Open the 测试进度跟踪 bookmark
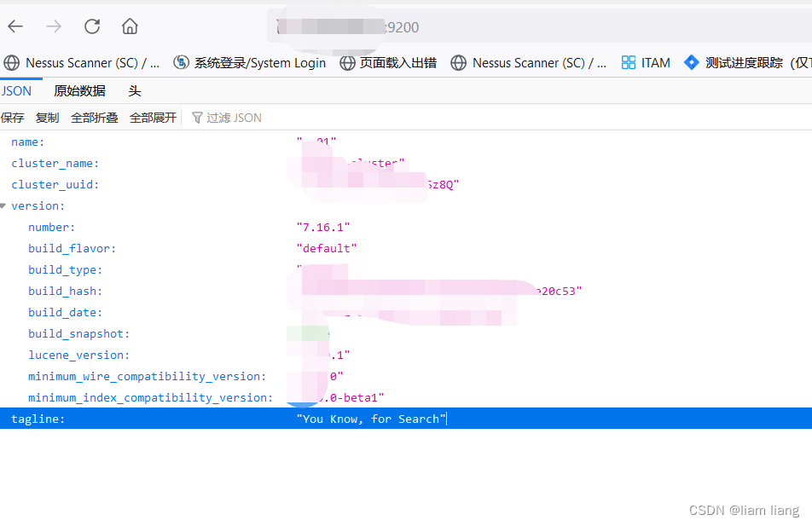Image resolution: width=812 pixels, height=526 pixels. pos(747,63)
